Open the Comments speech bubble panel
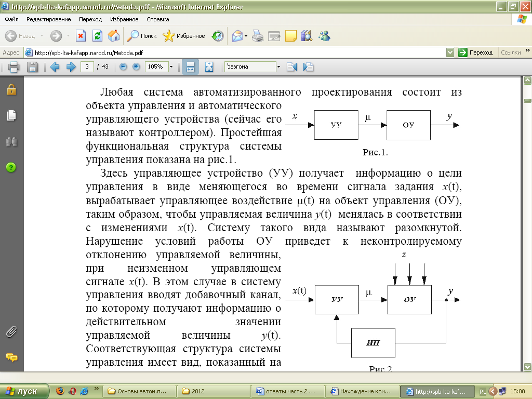Viewport: 532px width, 399px height. coord(11,357)
